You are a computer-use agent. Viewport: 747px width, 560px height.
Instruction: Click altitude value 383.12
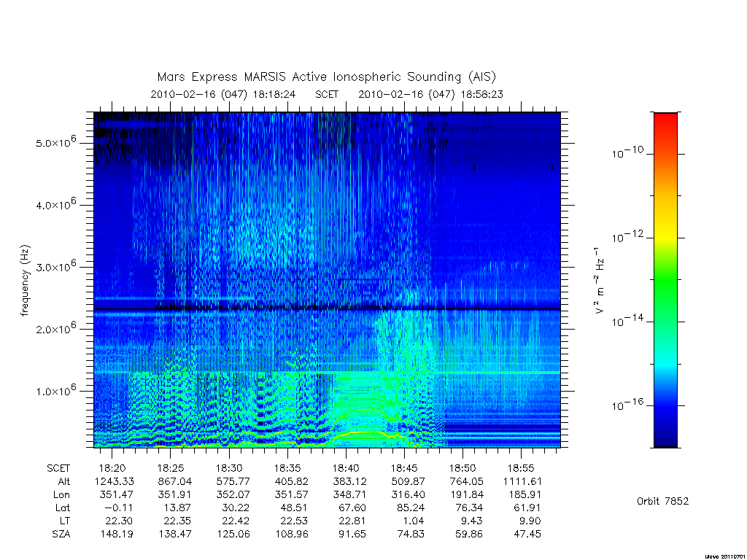[x=349, y=481]
